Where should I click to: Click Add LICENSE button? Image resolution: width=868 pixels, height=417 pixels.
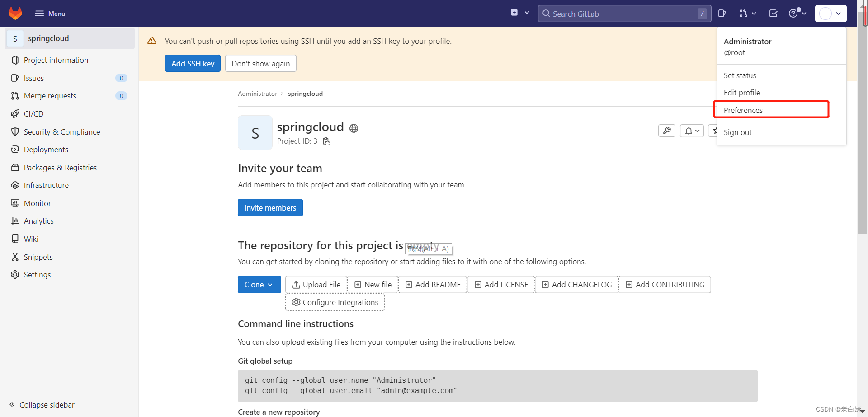click(501, 285)
